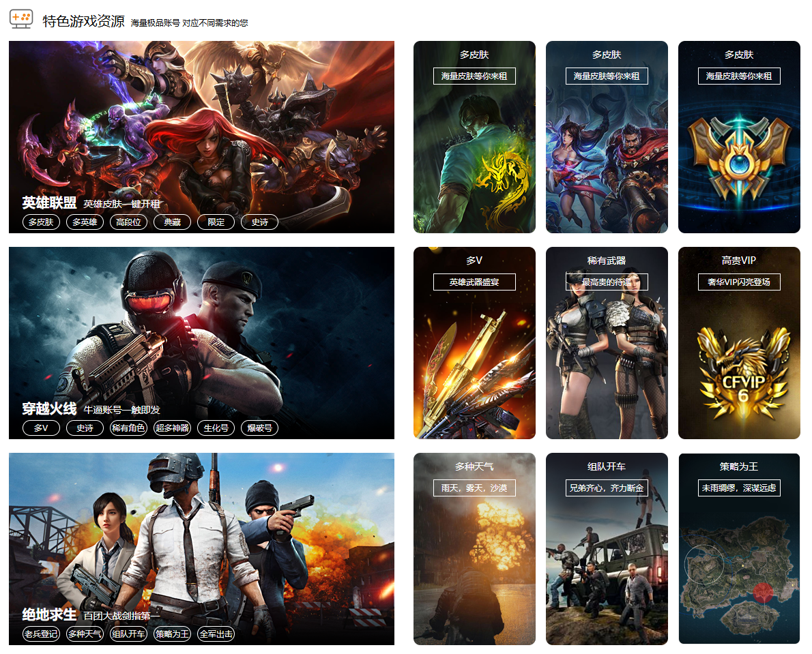Screen dimensions: 812x654
Task: Select the 多种天气 tag under 绝地求生
Action: pos(85,634)
